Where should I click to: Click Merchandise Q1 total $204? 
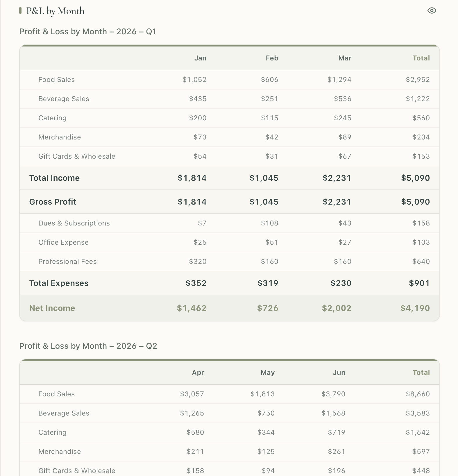pos(421,137)
